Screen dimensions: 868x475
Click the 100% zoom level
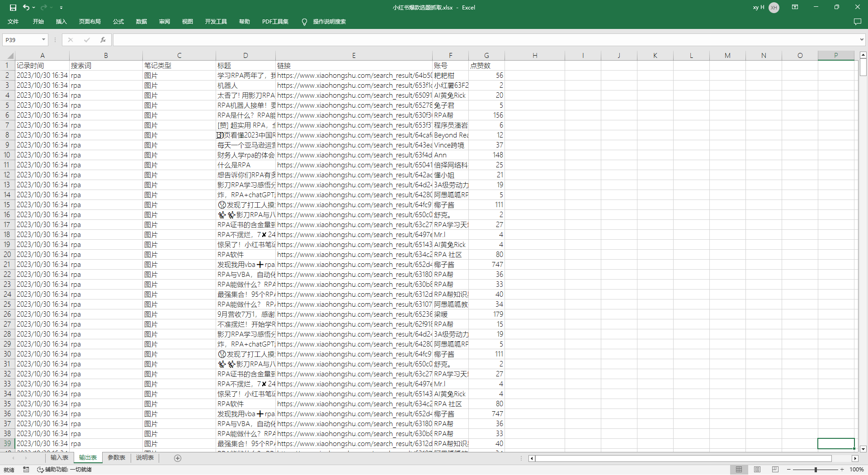tap(856, 470)
